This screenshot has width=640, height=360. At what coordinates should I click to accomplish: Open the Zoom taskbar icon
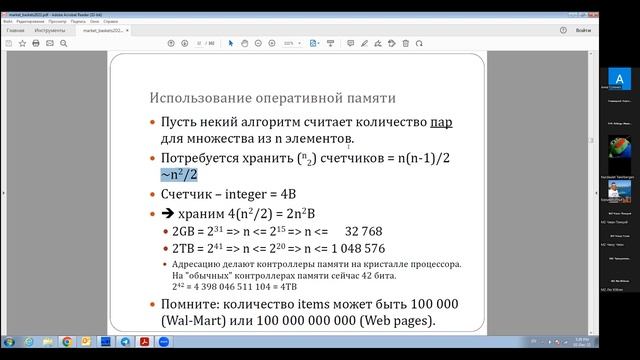pyautogui.click(x=164, y=342)
